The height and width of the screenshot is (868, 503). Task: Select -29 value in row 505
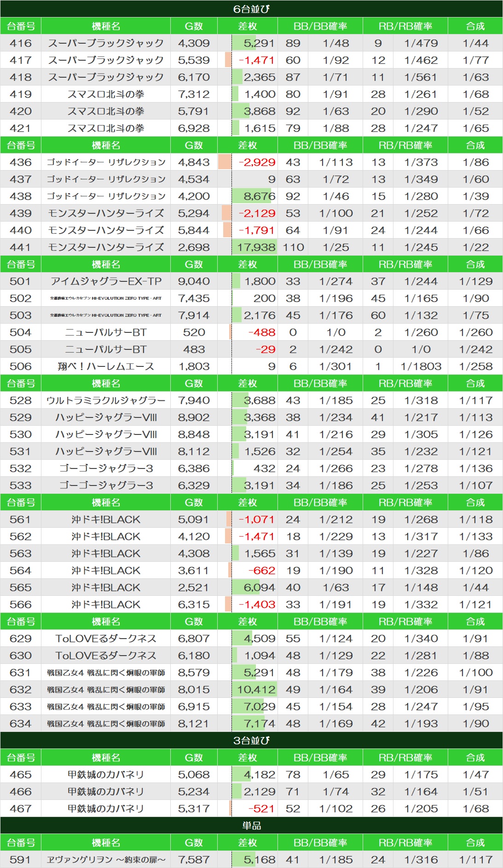[x=265, y=349]
